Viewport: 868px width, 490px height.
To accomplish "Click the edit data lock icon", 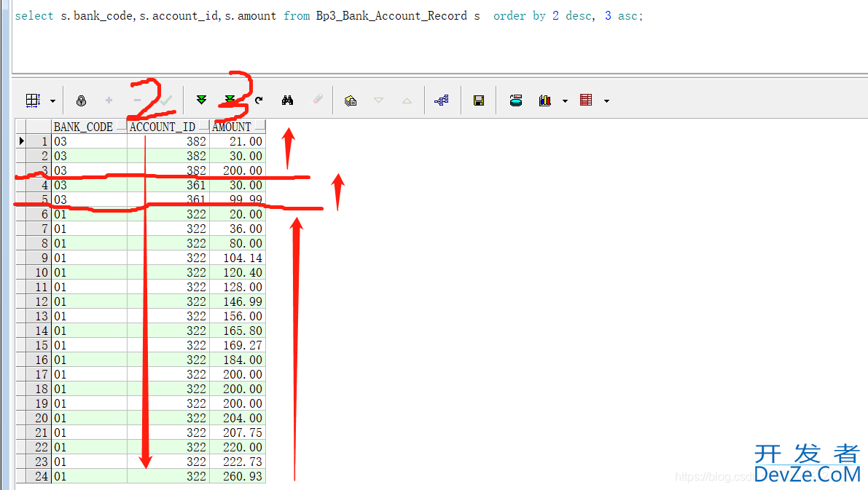I will [81, 100].
